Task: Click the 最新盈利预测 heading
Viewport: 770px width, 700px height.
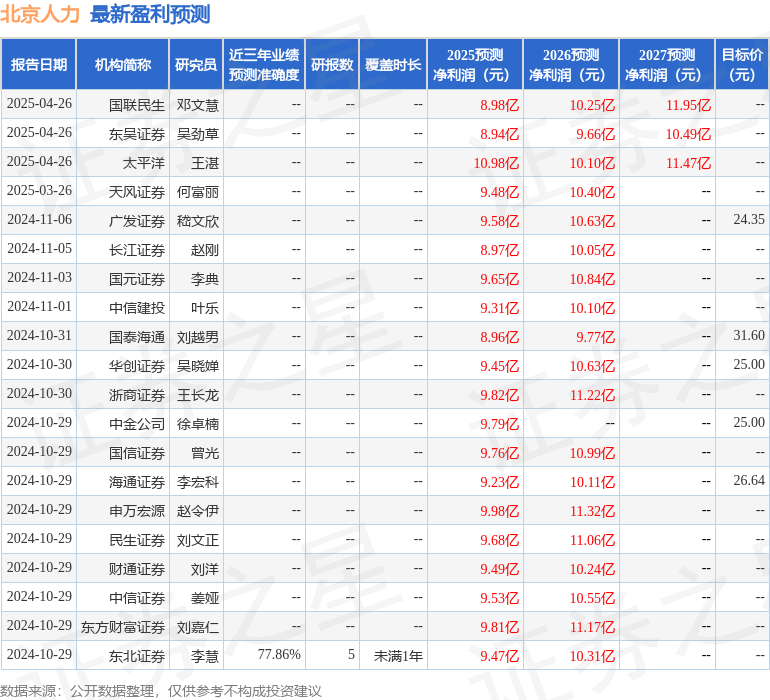Action: 150,14
